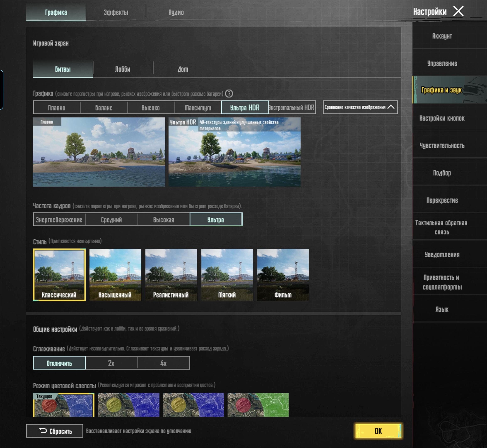The height and width of the screenshot is (448, 487).
Task: Pick the Фильм style thumbnail
Action: 283,275
